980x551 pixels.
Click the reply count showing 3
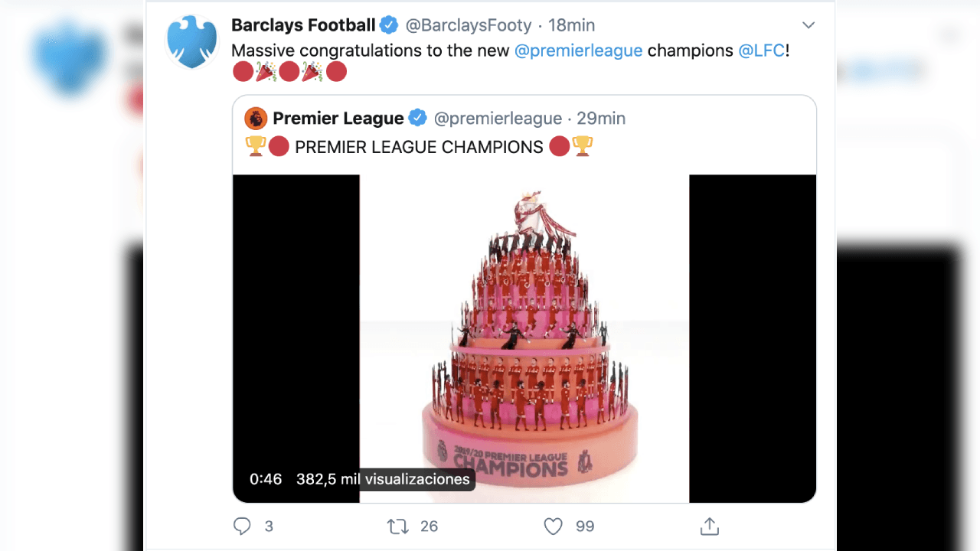pyautogui.click(x=267, y=526)
